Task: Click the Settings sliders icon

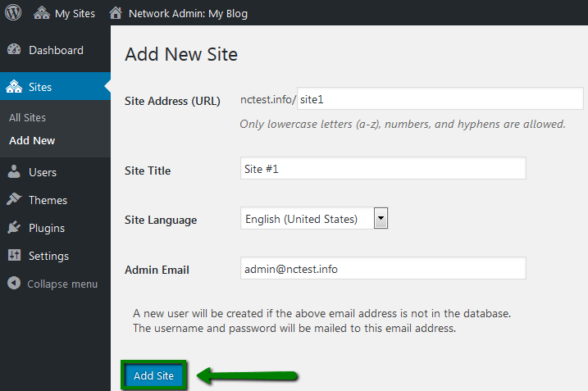Action: point(14,255)
